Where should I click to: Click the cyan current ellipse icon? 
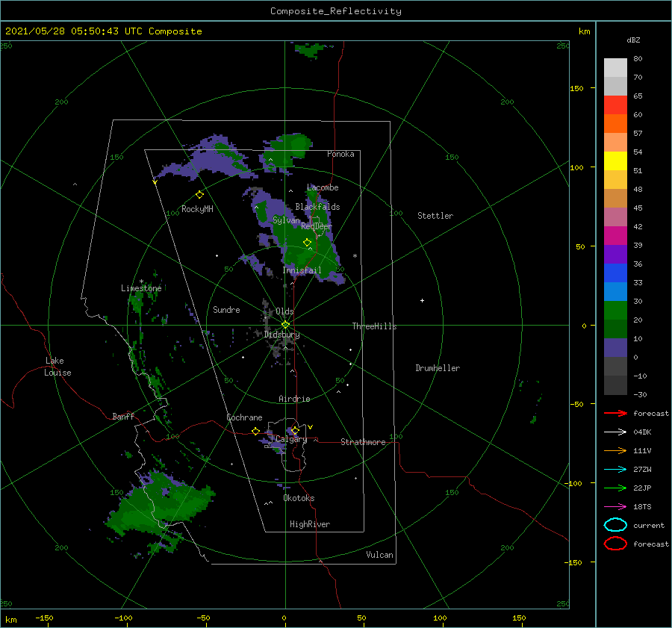coord(615,525)
